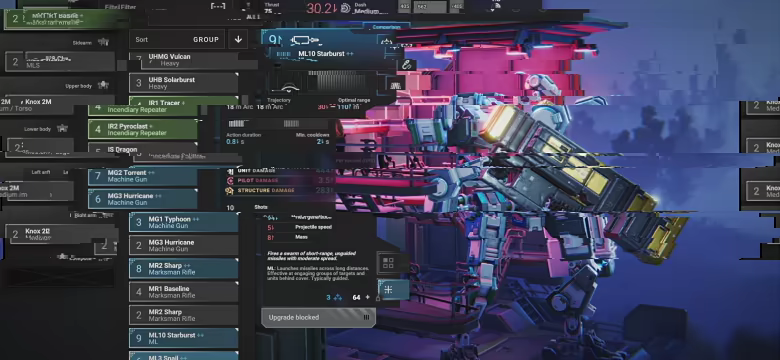Click the 64 upgrade cost value

[x=356, y=297]
